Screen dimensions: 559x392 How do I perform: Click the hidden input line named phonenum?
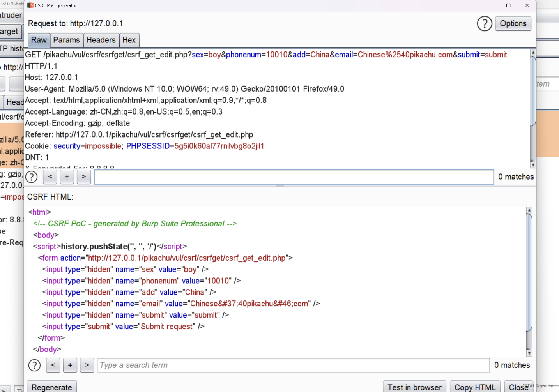pos(142,281)
